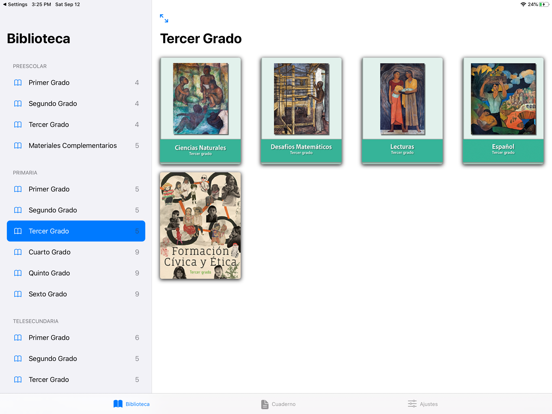This screenshot has width=552, height=414.
Task: Click book icon of Preescolar Tercer Grado
Action: click(18, 125)
